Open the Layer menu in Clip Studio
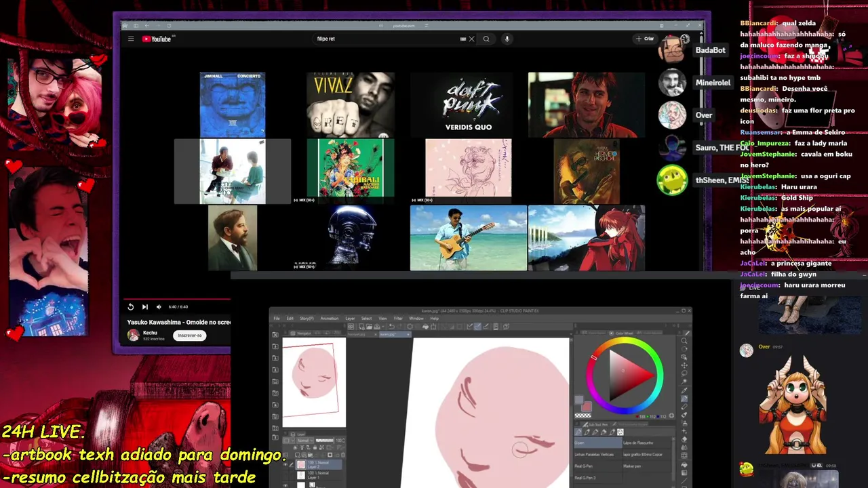This screenshot has height=488, width=868. click(x=350, y=319)
